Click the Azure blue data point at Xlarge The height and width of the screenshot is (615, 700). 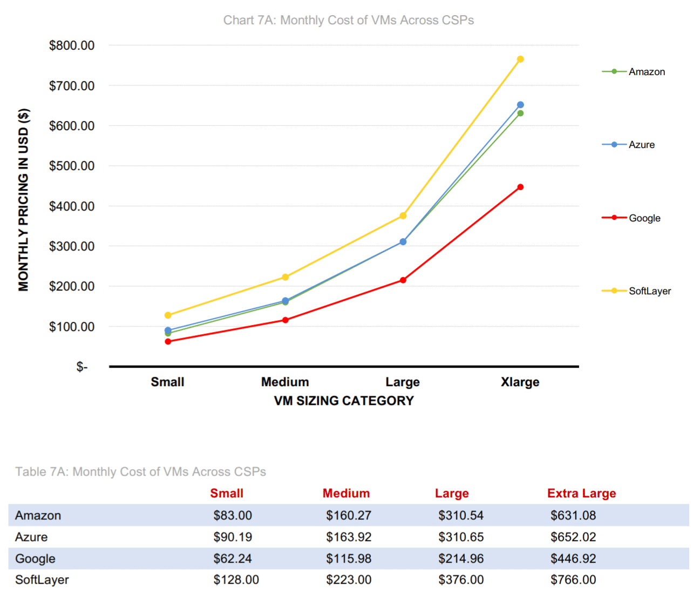pyautogui.click(x=520, y=105)
